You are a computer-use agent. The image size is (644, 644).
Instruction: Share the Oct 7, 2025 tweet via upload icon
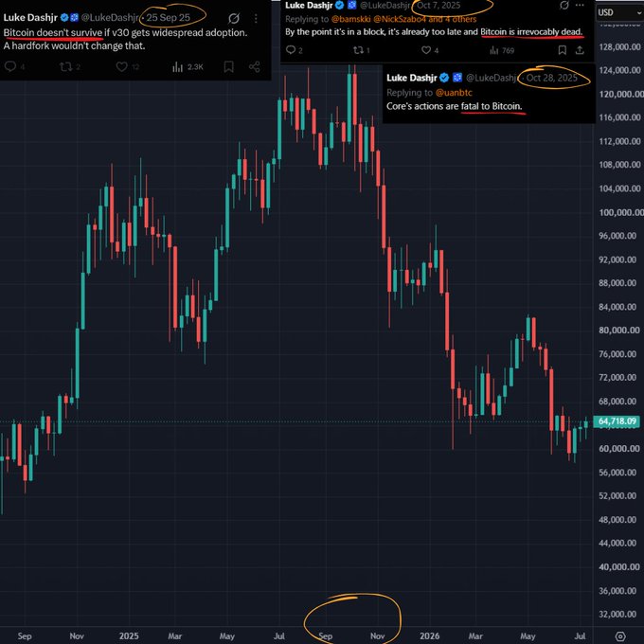coord(580,50)
